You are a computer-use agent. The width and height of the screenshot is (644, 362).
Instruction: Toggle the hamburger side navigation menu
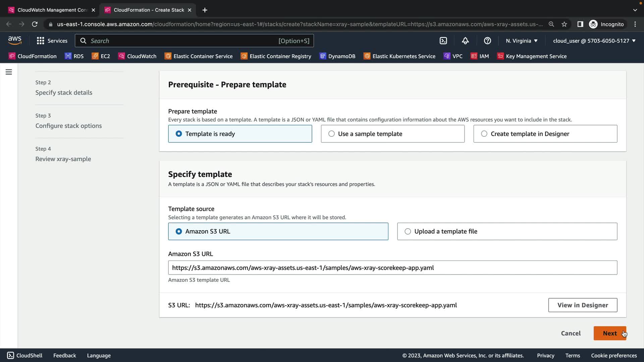[x=9, y=72]
